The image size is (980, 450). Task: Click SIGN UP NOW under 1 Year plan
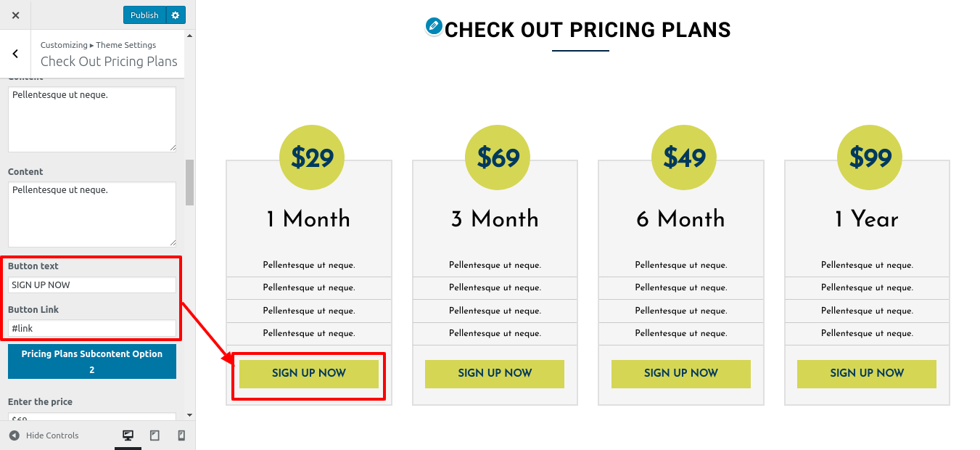pyautogui.click(x=867, y=374)
